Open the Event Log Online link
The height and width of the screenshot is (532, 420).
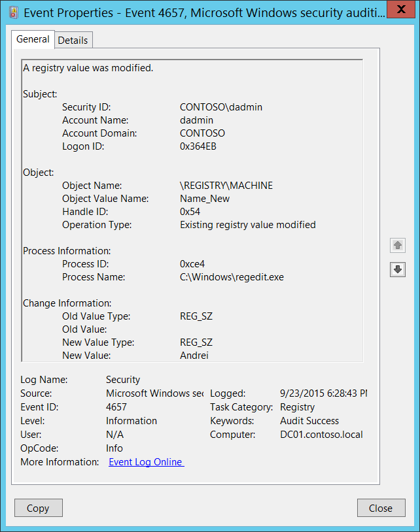[146, 462]
